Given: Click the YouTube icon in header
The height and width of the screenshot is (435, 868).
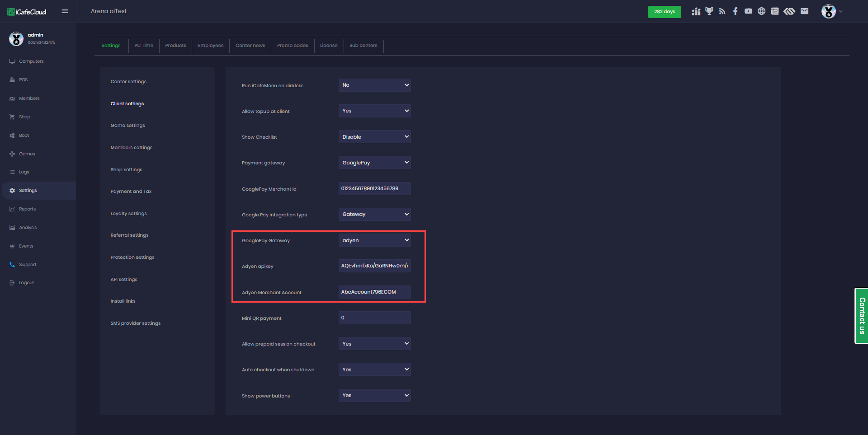Looking at the screenshot, I should pos(748,11).
